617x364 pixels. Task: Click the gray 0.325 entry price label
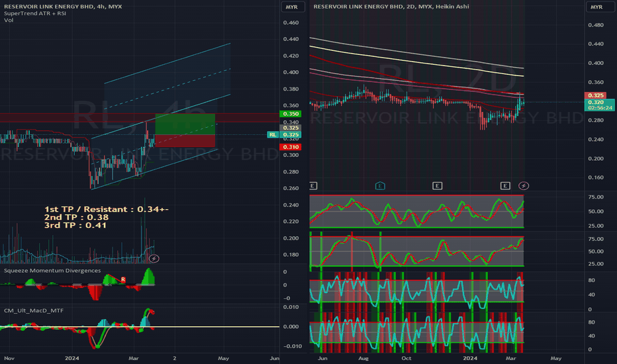291,128
